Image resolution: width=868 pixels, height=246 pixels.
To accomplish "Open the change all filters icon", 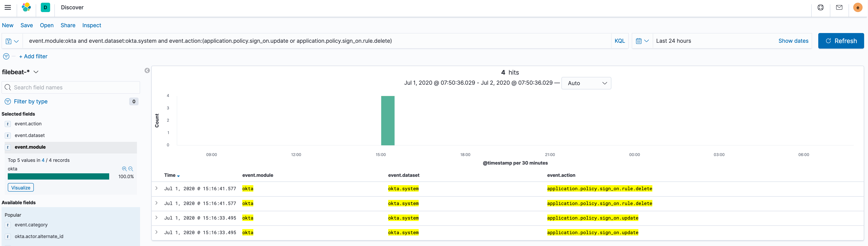I will (x=6, y=56).
